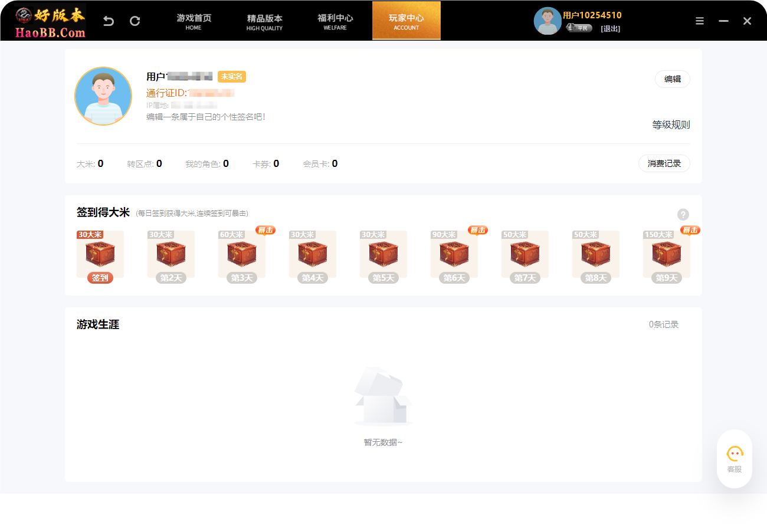The width and height of the screenshot is (767, 532).
Task: Click the refresh icon in top bar
Action: click(135, 21)
